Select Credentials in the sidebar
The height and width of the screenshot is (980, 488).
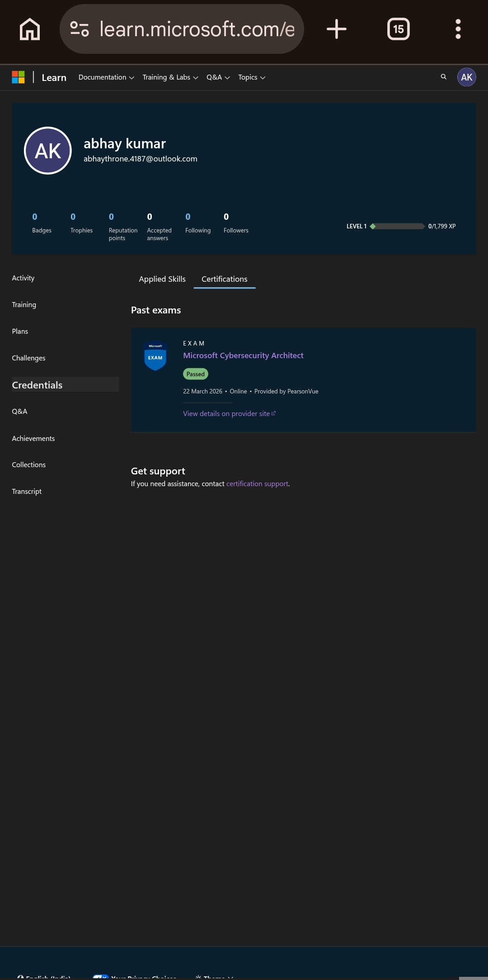click(x=65, y=385)
